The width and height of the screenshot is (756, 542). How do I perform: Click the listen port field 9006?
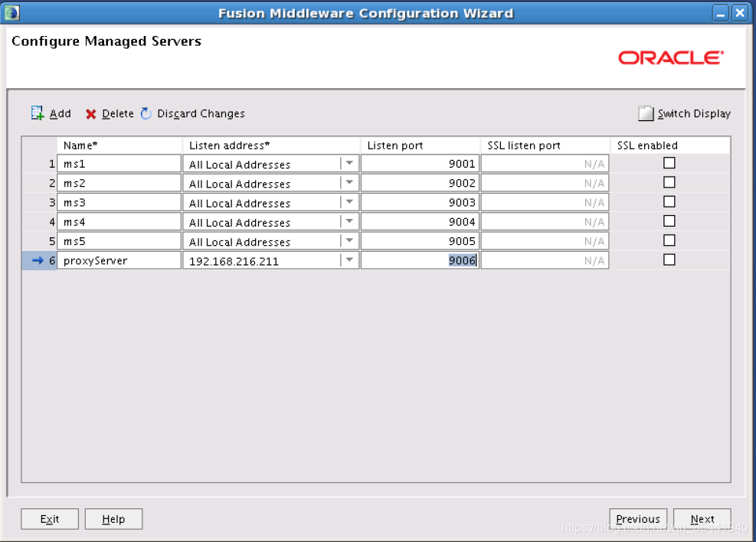pos(420,260)
